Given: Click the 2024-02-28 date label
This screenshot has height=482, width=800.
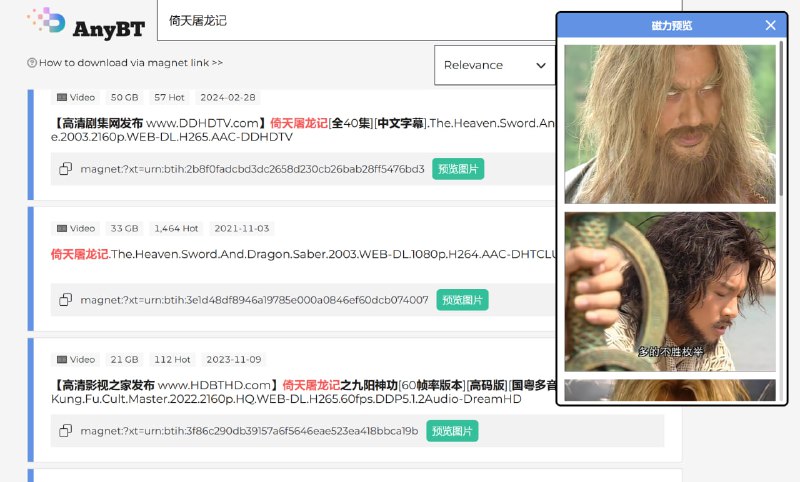Looking at the screenshot, I should [228, 97].
